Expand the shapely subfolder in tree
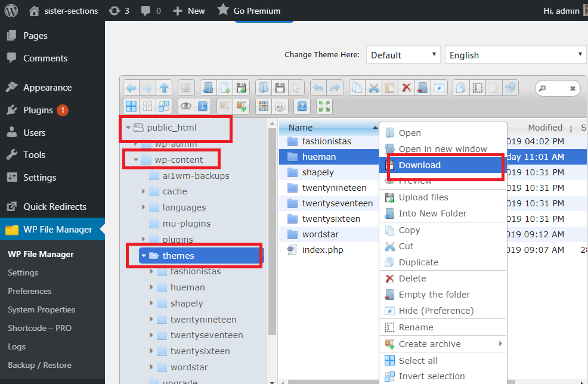This screenshot has width=588, height=384. click(151, 303)
